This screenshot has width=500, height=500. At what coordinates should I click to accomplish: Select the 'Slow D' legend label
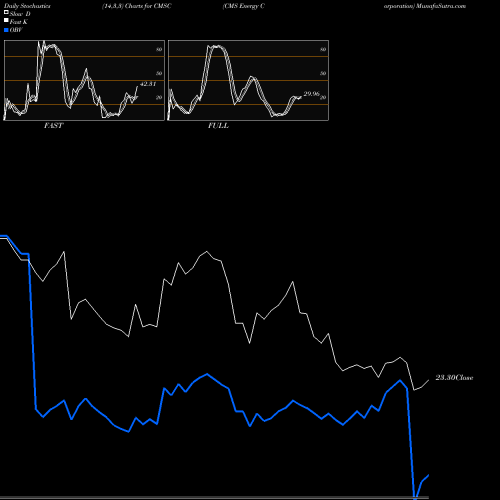[x=20, y=14]
